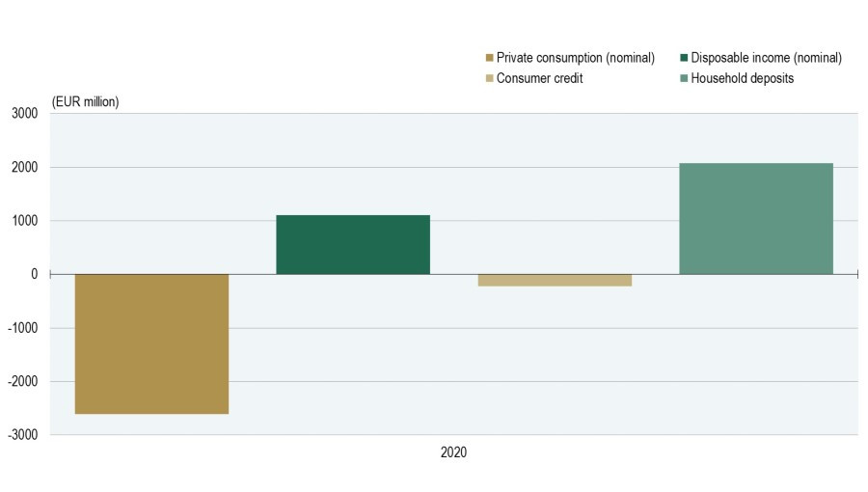The width and height of the screenshot is (868, 492).
Task: Click the brown Private consumption bar
Action: tap(151, 343)
